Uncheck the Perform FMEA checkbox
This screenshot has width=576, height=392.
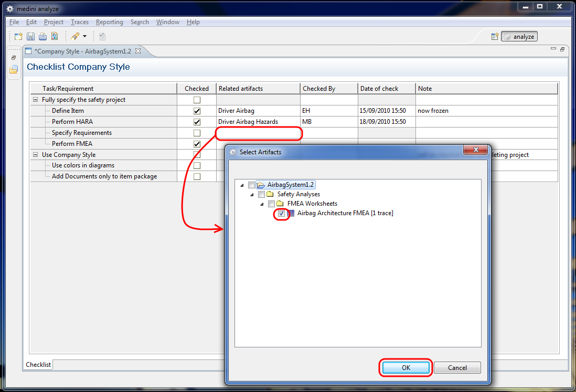(x=197, y=144)
